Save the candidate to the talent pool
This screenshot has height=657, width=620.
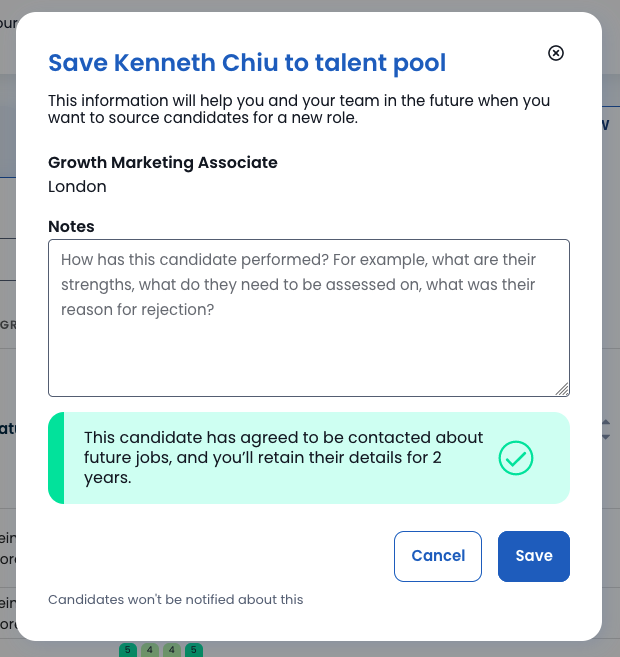533,556
